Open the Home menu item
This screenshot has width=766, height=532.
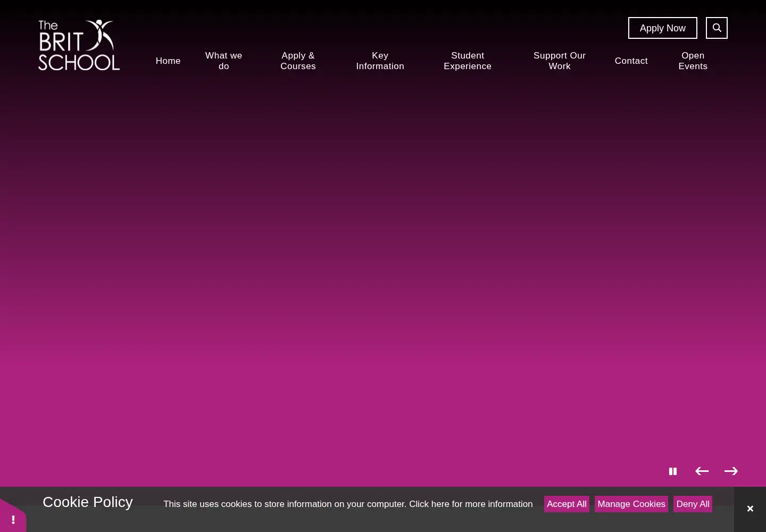click(168, 61)
